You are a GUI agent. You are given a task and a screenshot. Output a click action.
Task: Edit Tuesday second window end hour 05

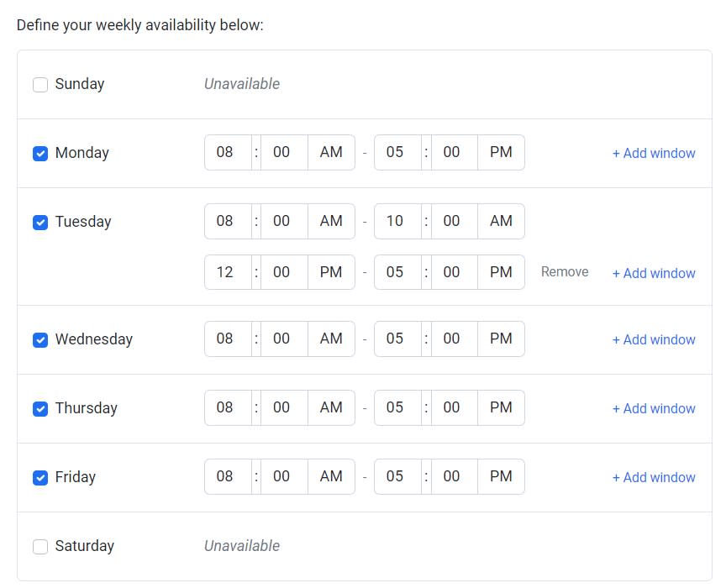click(x=397, y=272)
